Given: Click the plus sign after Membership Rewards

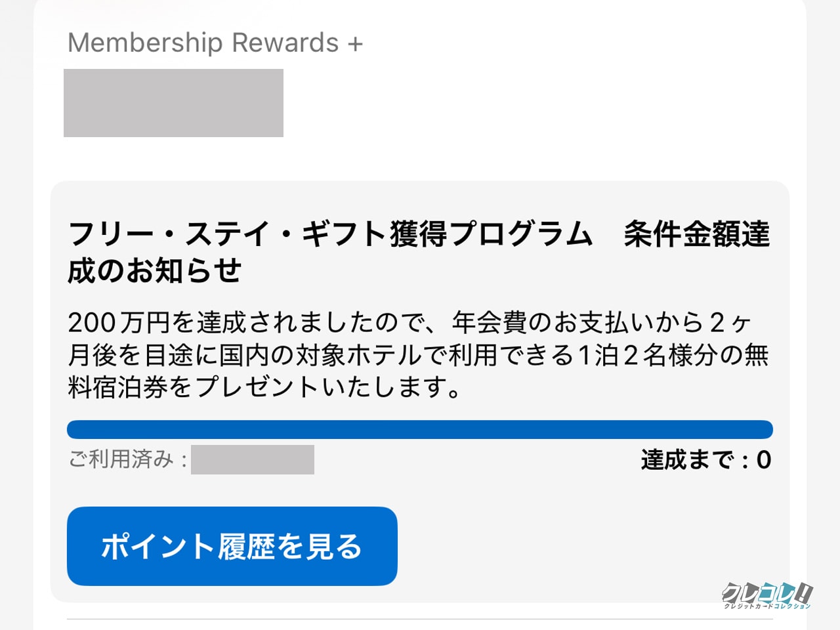Looking at the screenshot, I should (355, 44).
